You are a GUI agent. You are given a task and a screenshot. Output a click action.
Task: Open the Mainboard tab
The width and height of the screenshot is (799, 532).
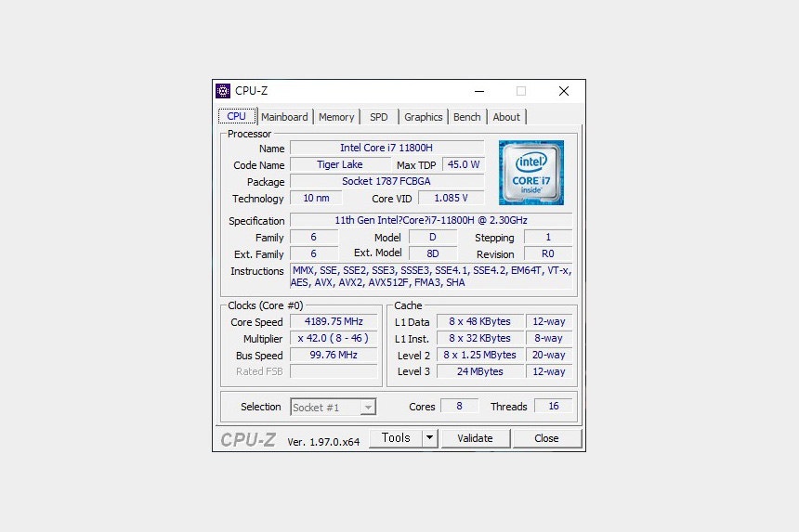coord(284,117)
